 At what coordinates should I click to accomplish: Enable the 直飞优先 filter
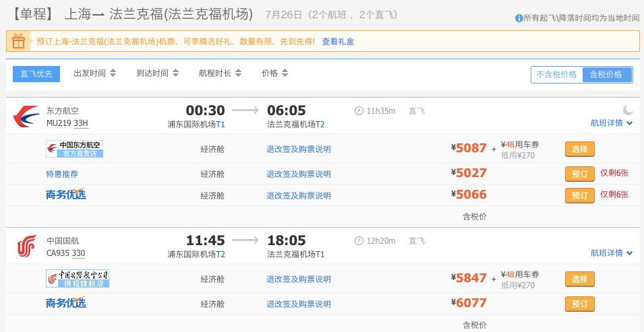click(x=36, y=74)
